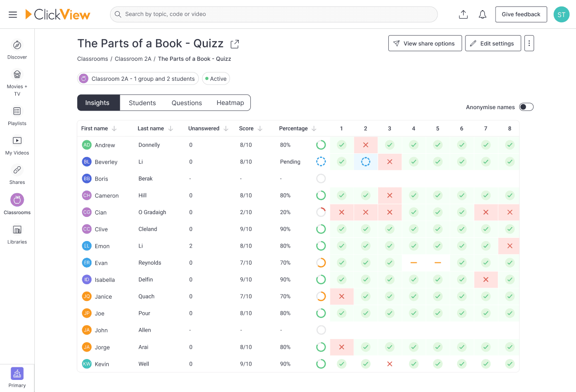
Task: Click the View share options button
Action: 425,43
